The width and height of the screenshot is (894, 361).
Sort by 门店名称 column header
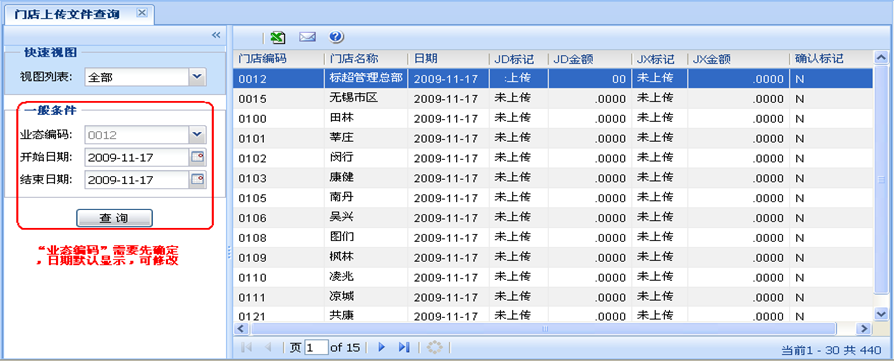pyautogui.click(x=366, y=59)
